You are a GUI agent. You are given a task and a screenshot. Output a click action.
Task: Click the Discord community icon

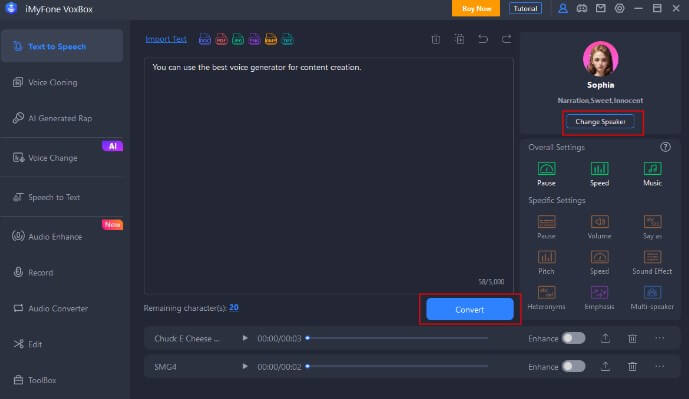coord(582,8)
